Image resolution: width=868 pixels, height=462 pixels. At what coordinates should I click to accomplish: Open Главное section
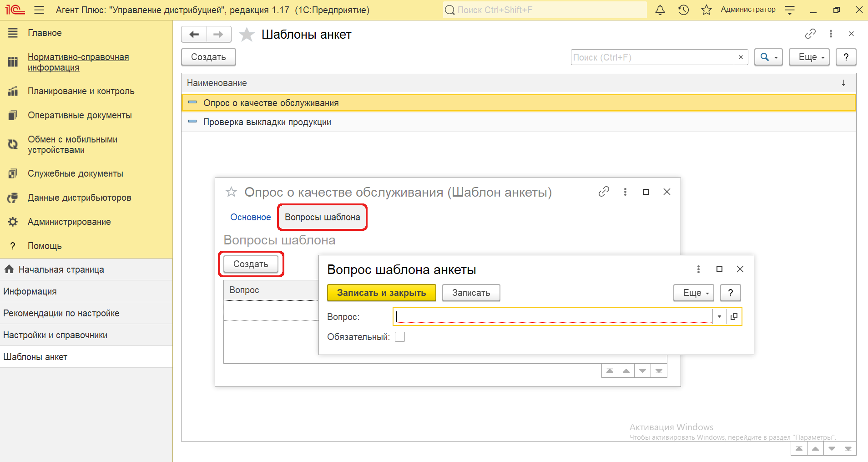pyautogui.click(x=45, y=33)
